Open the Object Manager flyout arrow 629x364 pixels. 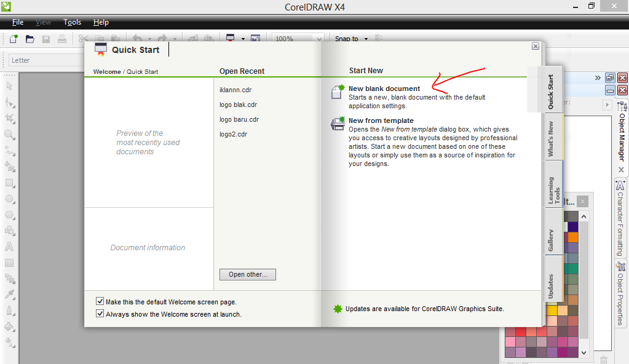607,105
